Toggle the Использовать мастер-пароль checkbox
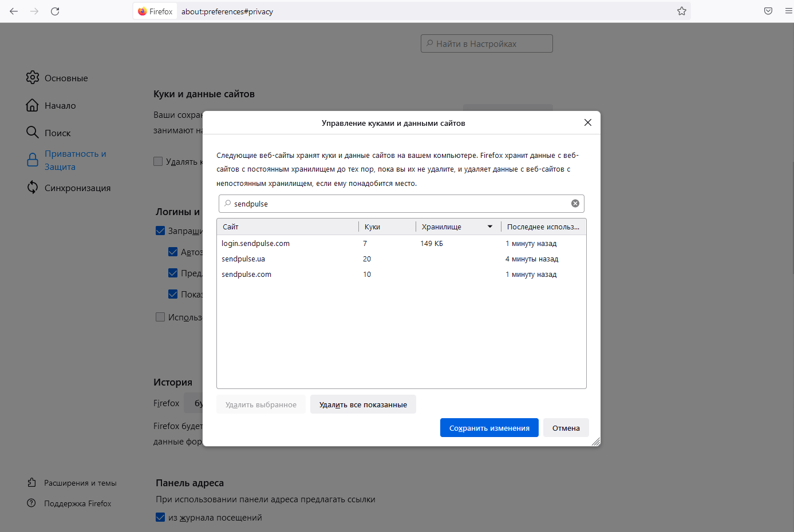The height and width of the screenshot is (532, 794). coord(160,317)
